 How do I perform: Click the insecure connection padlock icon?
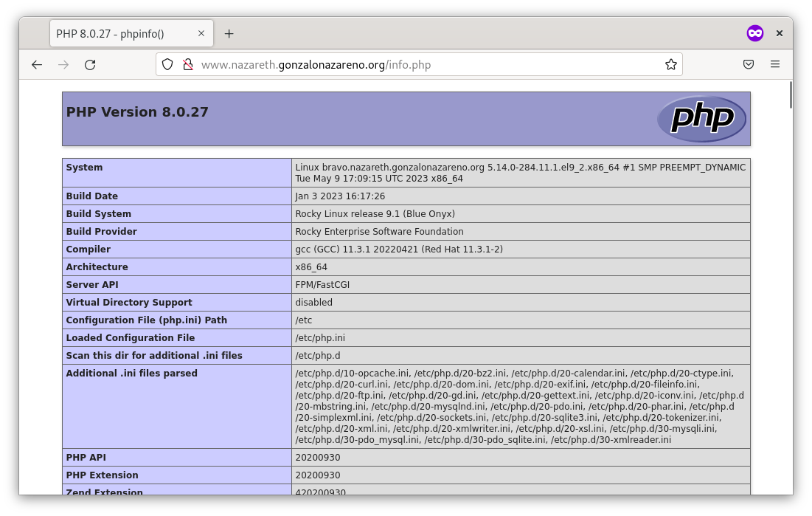coord(187,65)
